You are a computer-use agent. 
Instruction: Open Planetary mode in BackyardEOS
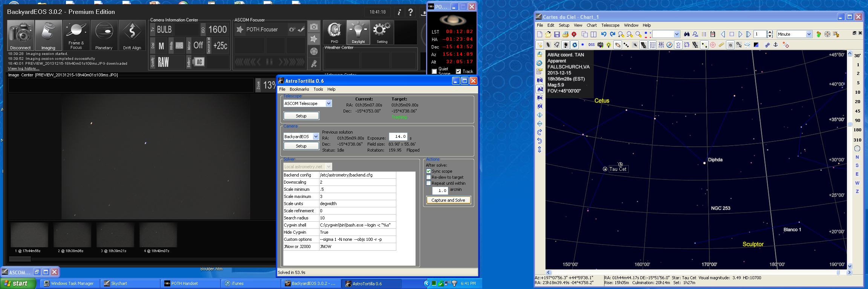pyautogui.click(x=104, y=36)
